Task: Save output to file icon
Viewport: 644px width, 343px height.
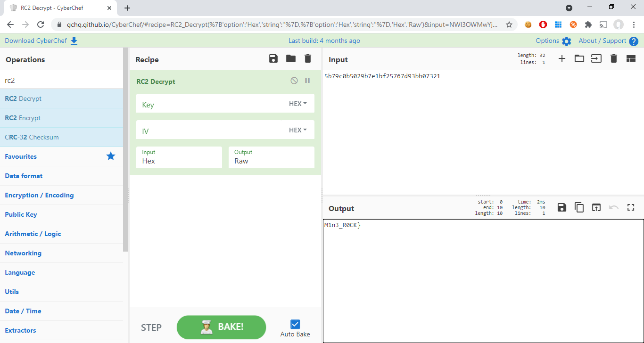Action: click(x=561, y=207)
